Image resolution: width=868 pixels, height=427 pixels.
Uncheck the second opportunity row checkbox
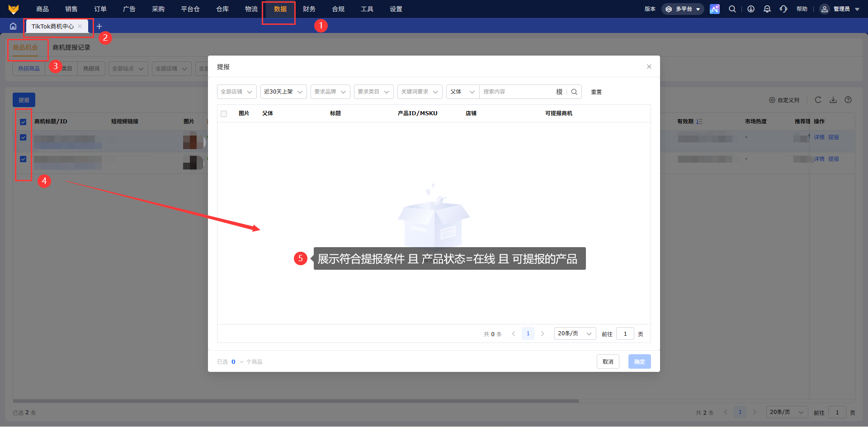pos(23,159)
